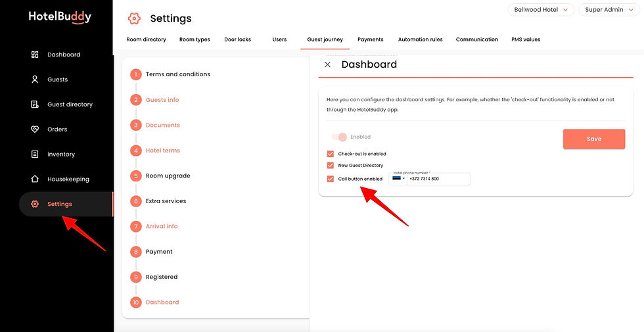Select step 7 circle for Arrival info

[136, 226]
